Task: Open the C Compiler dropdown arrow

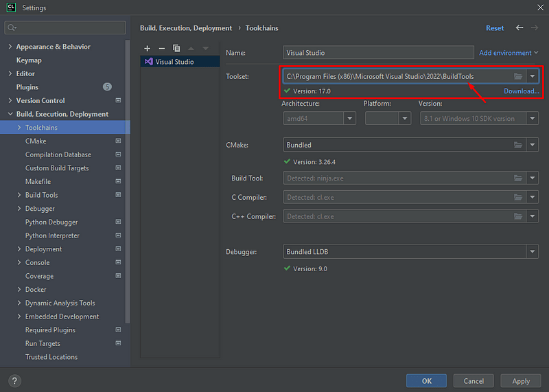Action: coord(533,197)
